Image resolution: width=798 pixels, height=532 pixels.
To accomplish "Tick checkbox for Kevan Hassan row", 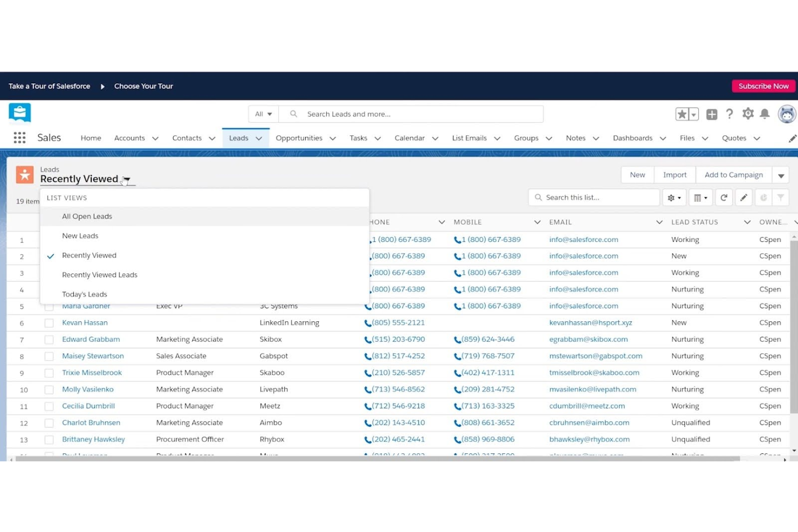I will tap(49, 323).
